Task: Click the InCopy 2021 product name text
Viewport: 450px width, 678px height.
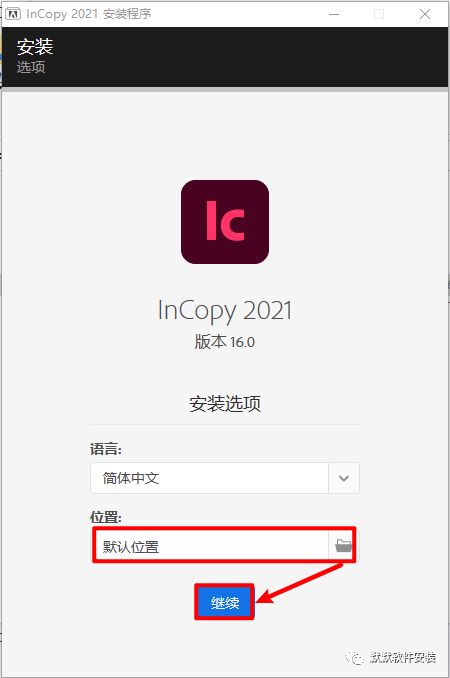Action: coord(225,310)
